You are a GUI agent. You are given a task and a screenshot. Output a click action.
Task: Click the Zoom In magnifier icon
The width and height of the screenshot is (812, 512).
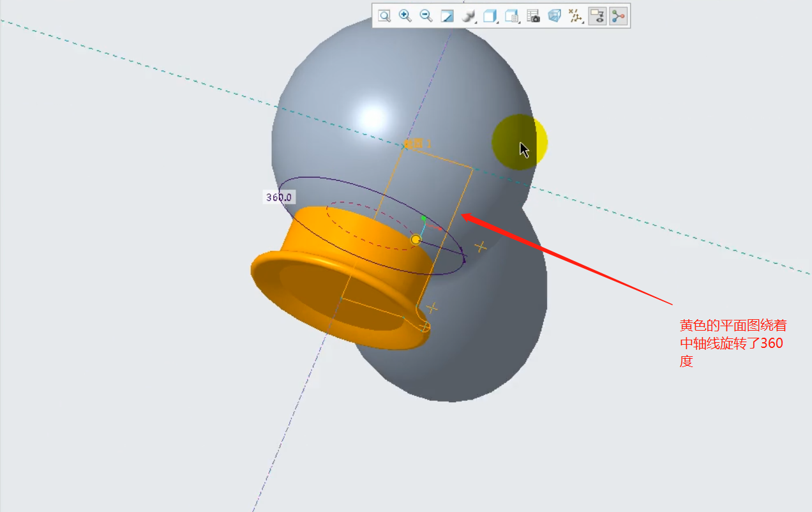point(405,16)
